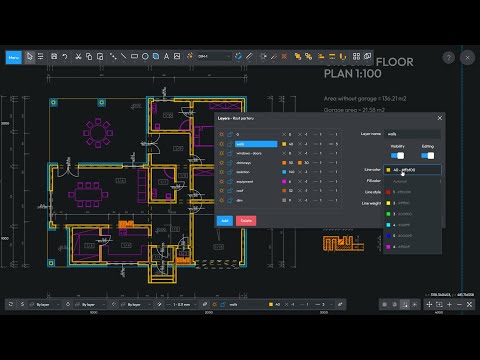Viewport: 480px width, 360px height.
Task: Click the cyan color swatch of isolation layer
Action: pyautogui.click(x=284, y=172)
